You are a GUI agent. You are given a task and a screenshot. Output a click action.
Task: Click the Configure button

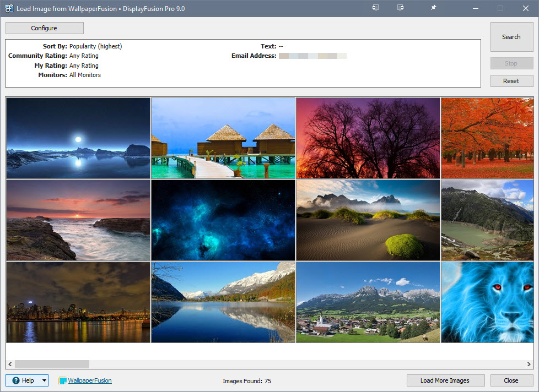tap(44, 28)
